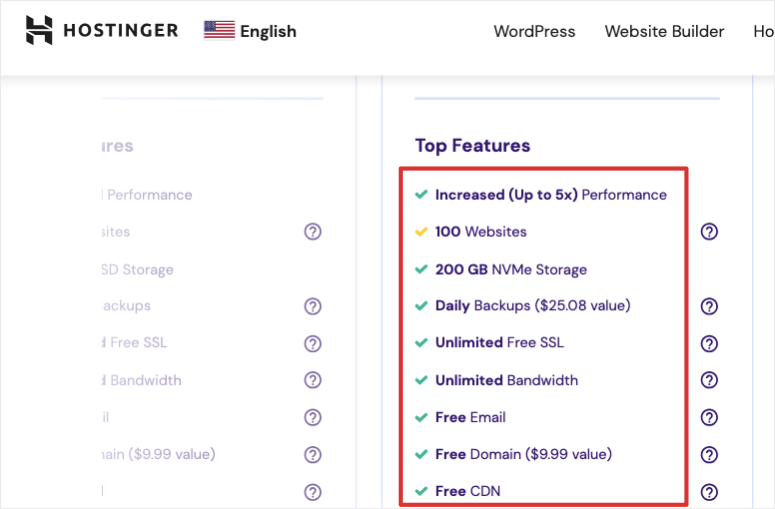
Task: Click the 'Free Email' feature text
Action: (471, 417)
